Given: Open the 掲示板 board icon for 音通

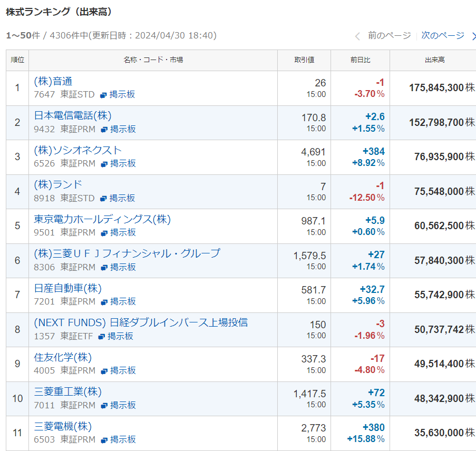Looking at the screenshot, I should [x=103, y=95].
